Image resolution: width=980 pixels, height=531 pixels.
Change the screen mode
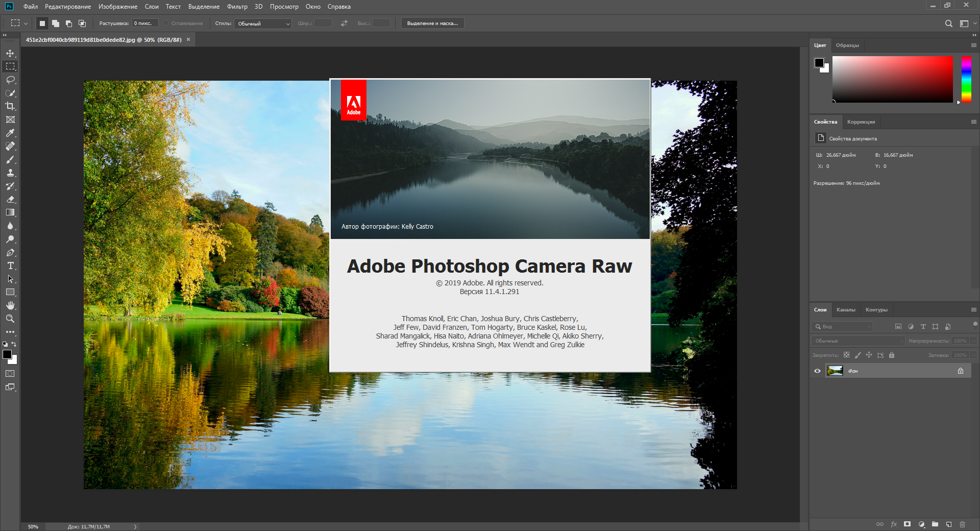point(10,387)
